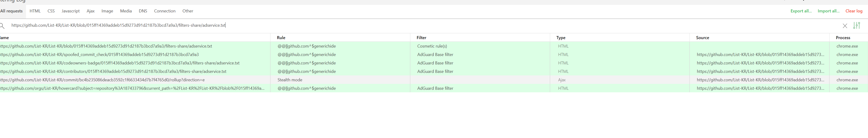Click the Rule column header
The image size is (868, 138).
pyautogui.click(x=281, y=37)
